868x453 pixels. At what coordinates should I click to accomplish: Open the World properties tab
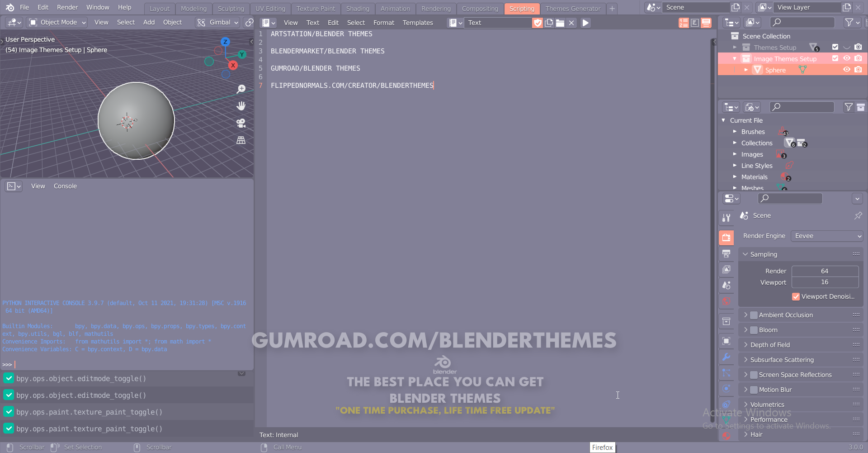click(726, 301)
